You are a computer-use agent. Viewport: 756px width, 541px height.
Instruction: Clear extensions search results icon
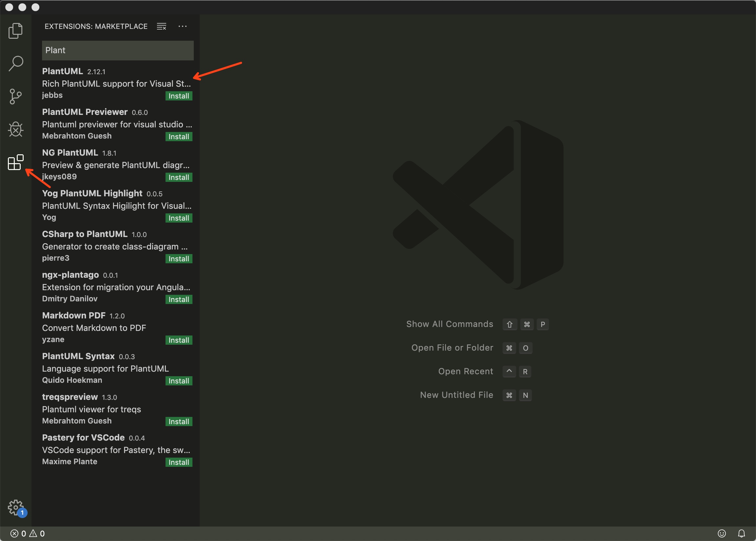pyautogui.click(x=162, y=26)
